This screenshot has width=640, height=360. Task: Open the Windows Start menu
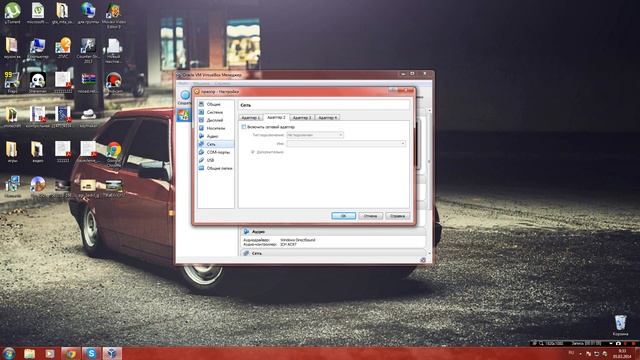pyautogui.click(x=9, y=353)
